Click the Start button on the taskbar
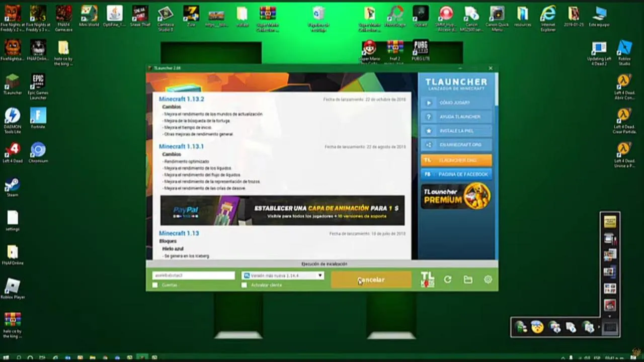This screenshot has width=644, height=362. click(x=7, y=358)
